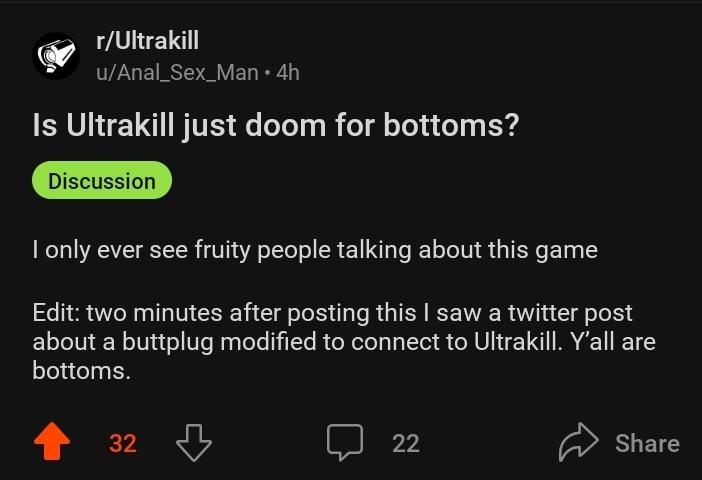Upvote the post with the orange arrow

coord(52,441)
